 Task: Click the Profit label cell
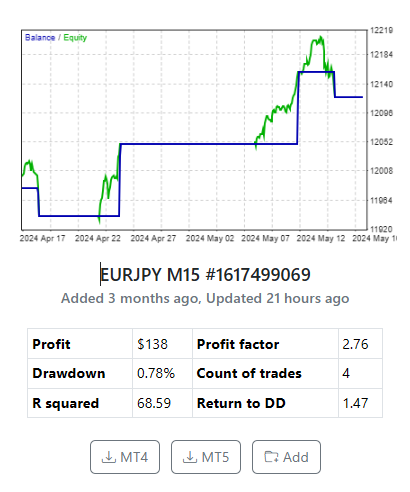click(x=80, y=344)
